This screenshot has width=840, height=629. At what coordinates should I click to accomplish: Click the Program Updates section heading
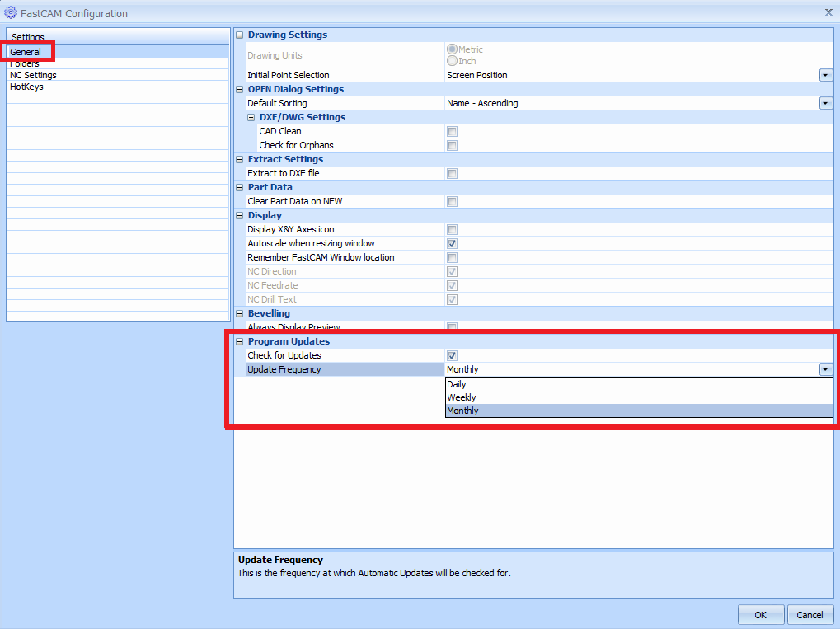(x=289, y=341)
